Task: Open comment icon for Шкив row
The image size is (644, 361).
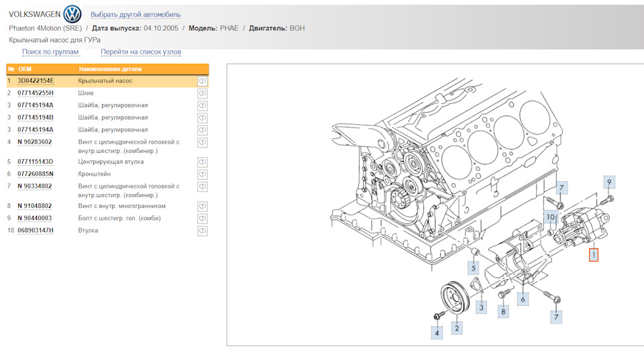Action: point(202,93)
